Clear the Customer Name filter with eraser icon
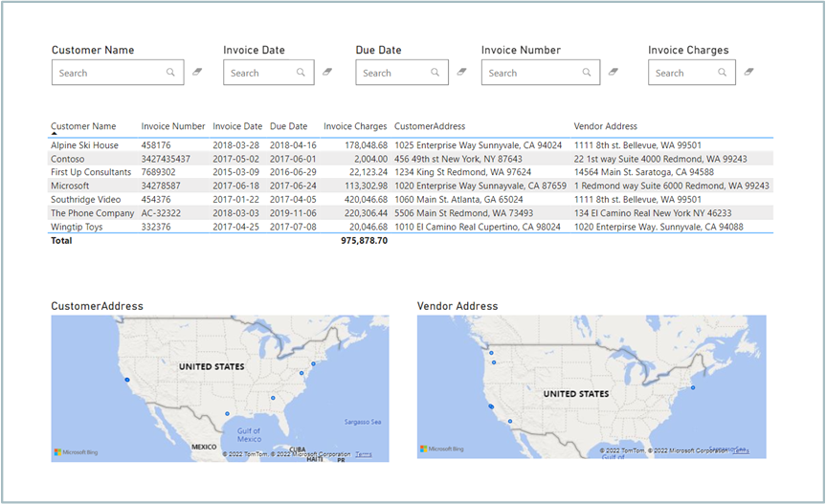The height and width of the screenshot is (504, 826). 197,72
